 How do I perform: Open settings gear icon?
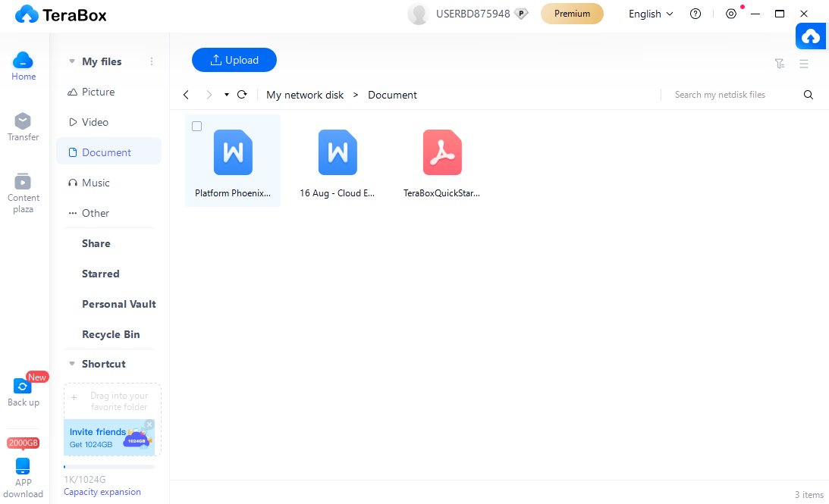pos(730,14)
